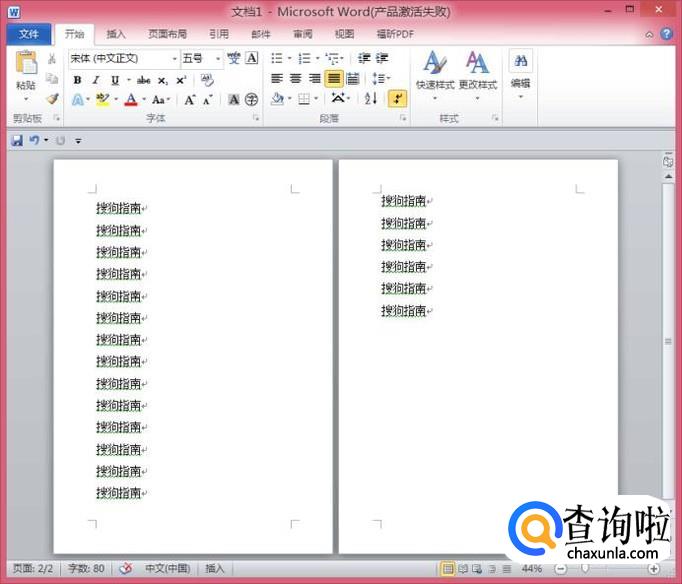682x584 pixels.
Task: Click the Sort icon
Action: pyautogui.click(x=370, y=99)
